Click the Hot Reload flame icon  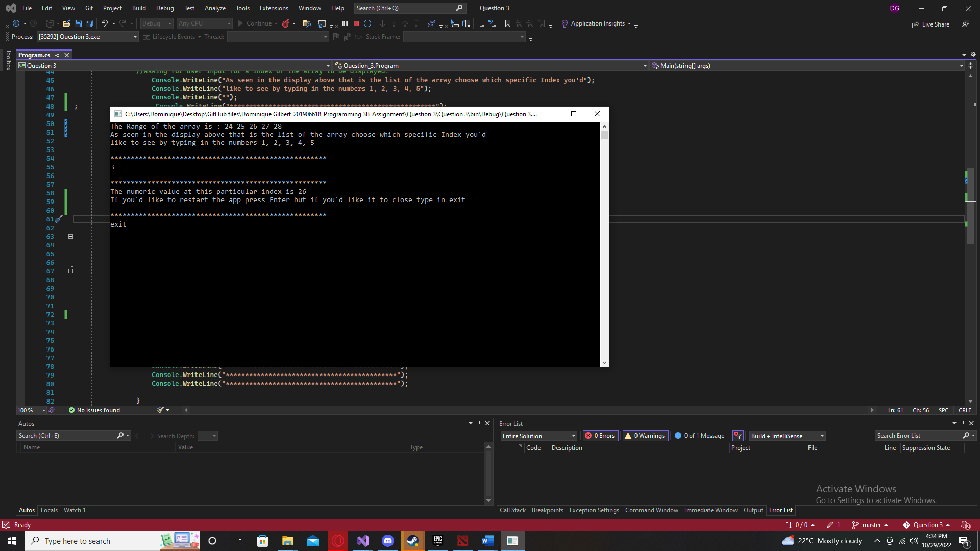click(286, 23)
